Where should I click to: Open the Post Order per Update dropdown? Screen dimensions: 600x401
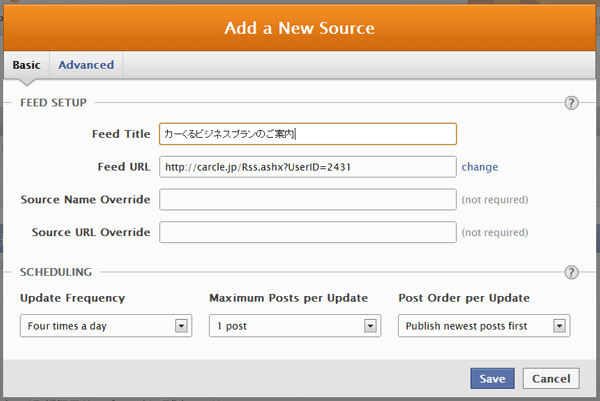483,325
